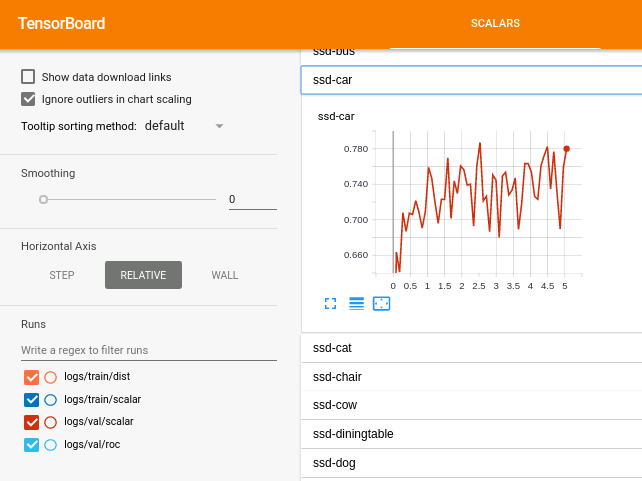
Task: Click fit domain to data icon
Action: click(x=381, y=303)
